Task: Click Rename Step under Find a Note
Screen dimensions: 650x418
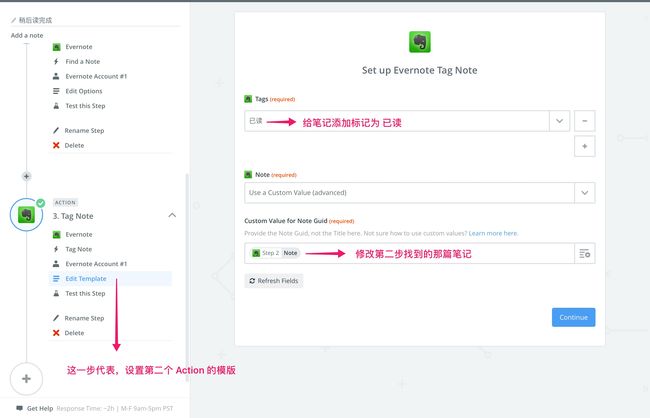Action: pos(84,131)
